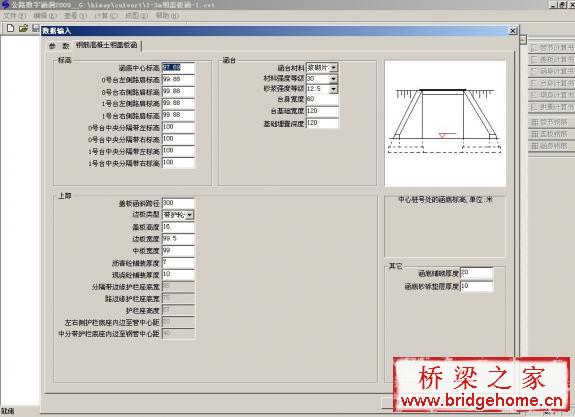Select the 钢筋混凝土明盖板涵 tab

tap(106, 45)
